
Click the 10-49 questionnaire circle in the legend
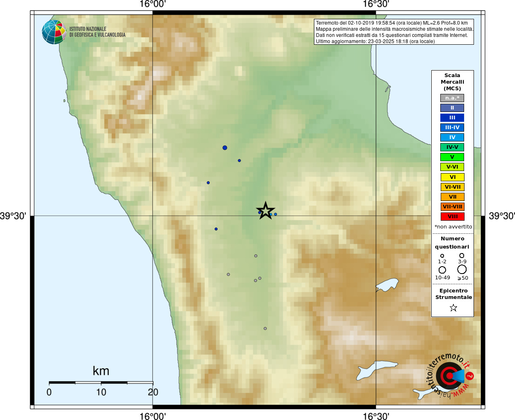442,270
